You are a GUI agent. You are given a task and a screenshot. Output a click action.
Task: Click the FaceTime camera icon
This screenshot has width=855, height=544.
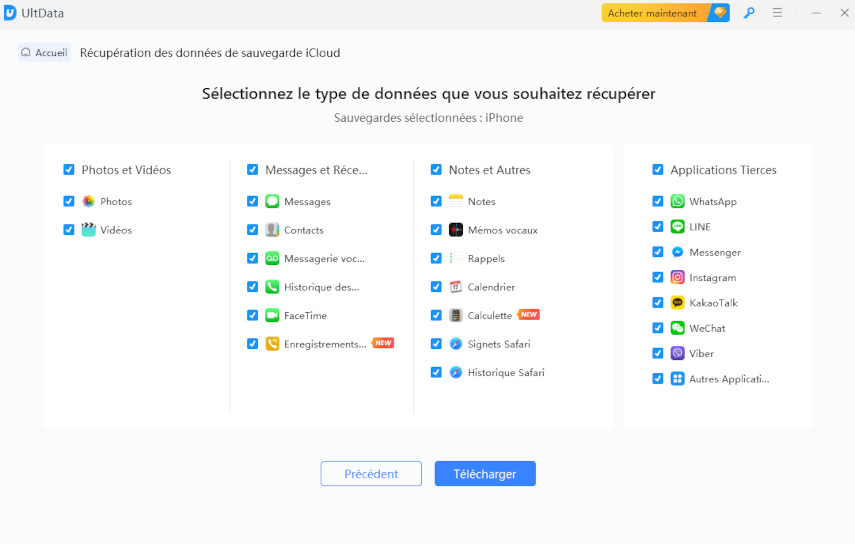coord(272,315)
